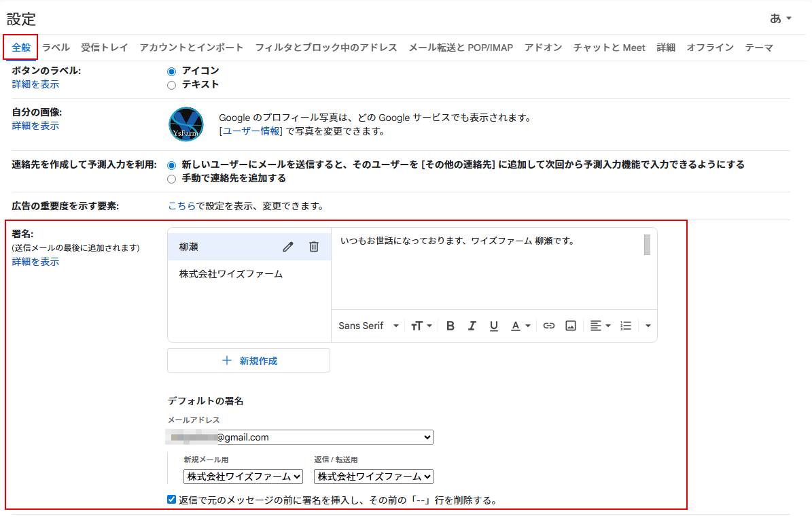Click the insert image icon
Image resolution: width=812 pixels, height=518 pixels.
pyautogui.click(x=571, y=326)
